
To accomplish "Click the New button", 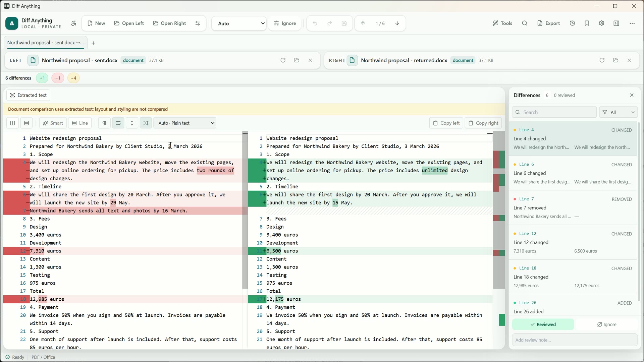I will tap(96, 23).
